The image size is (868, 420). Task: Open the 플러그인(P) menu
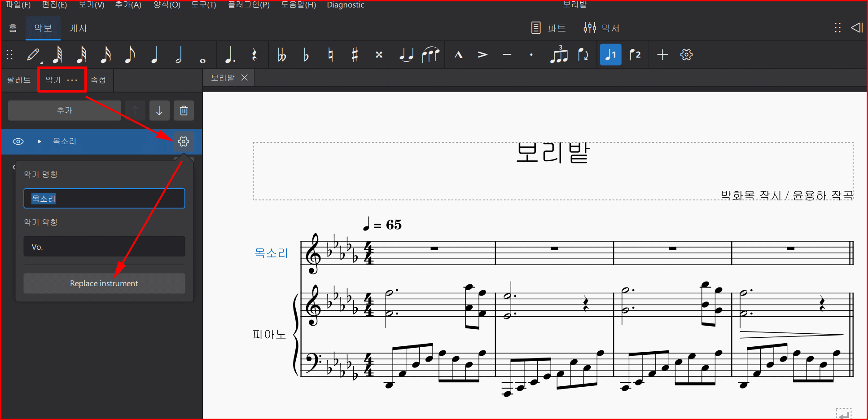coord(249,5)
